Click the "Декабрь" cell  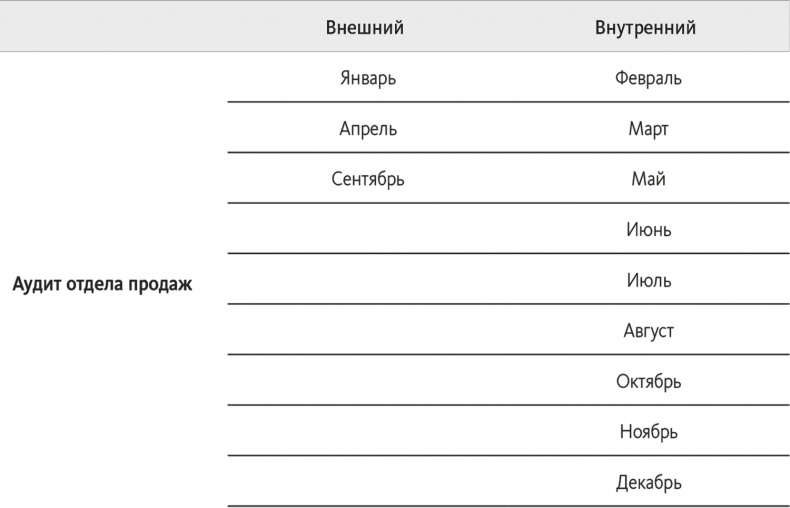coord(649,483)
